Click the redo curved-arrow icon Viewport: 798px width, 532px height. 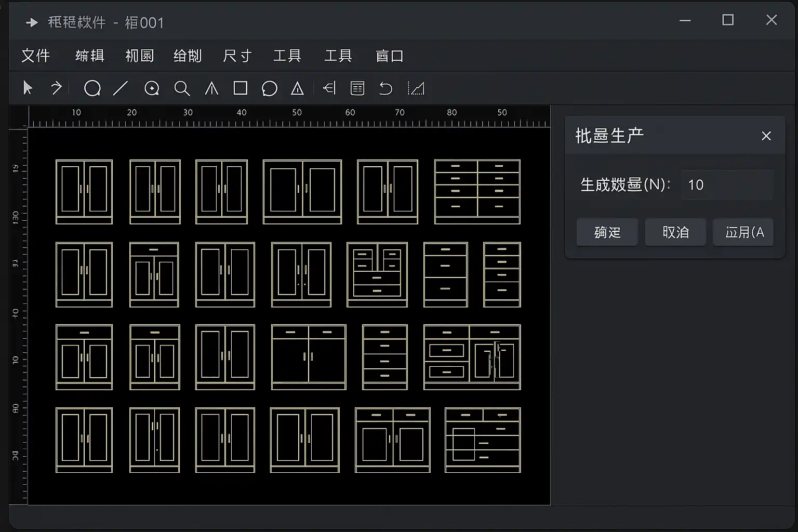[56, 88]
